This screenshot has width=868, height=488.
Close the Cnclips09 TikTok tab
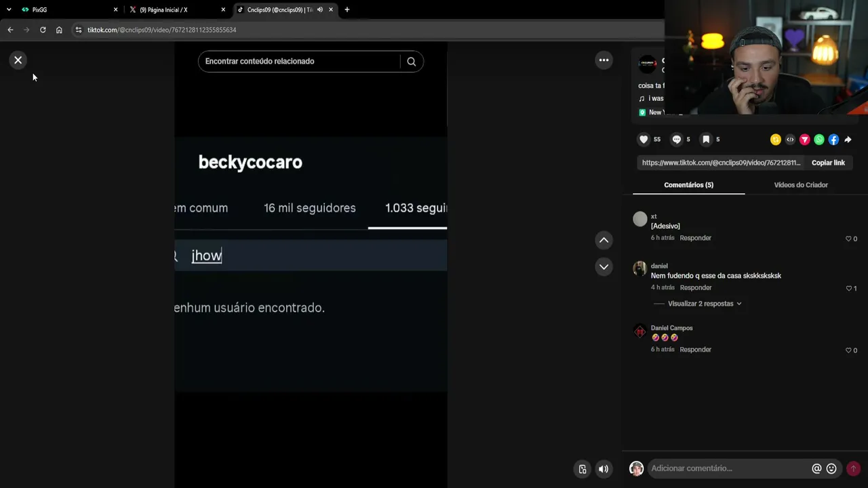(x=331, y=9)
